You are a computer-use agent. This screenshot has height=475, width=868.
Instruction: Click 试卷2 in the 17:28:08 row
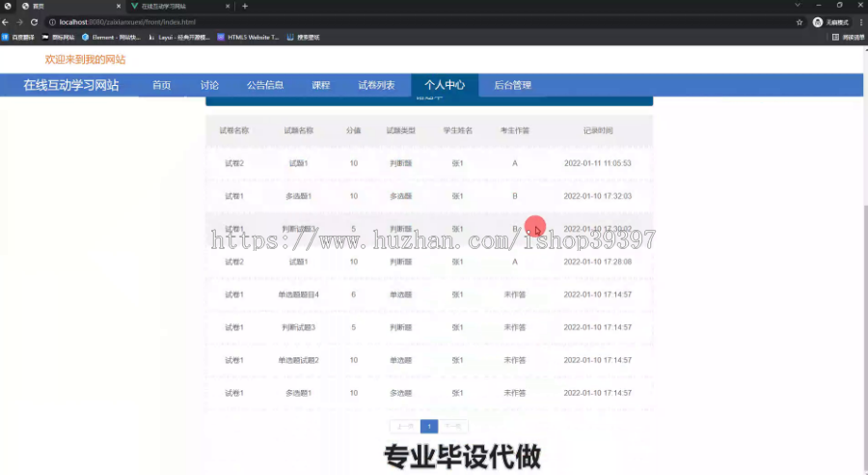tap(234, 262)
